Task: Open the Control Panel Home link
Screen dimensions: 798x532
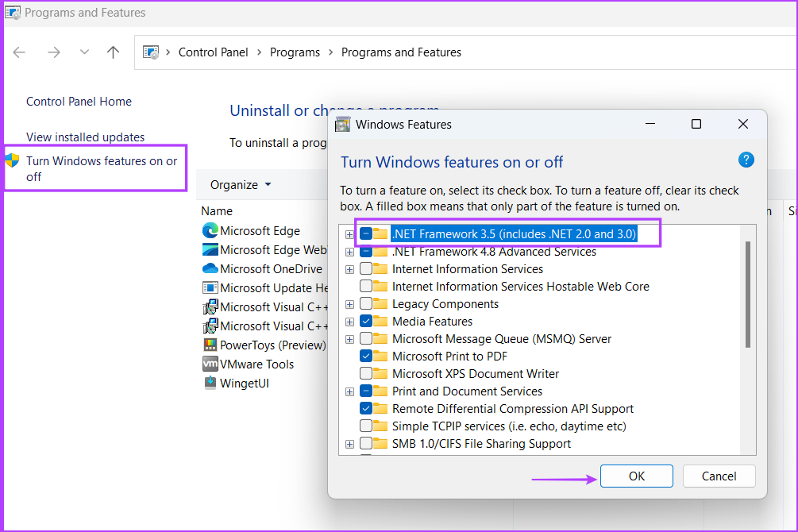Action: point(79,102)
